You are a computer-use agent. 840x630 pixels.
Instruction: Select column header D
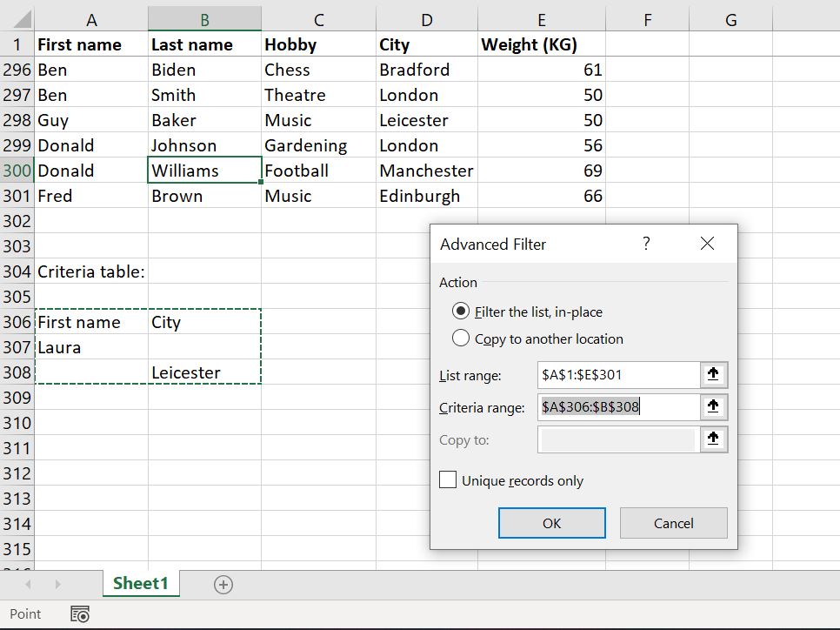click(x=426, y=19)
